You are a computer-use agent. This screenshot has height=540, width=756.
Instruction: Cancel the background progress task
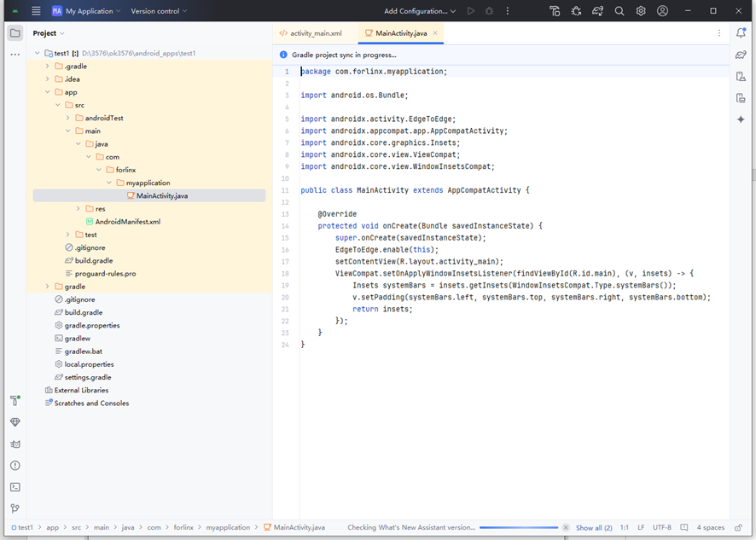click(566, 527)
